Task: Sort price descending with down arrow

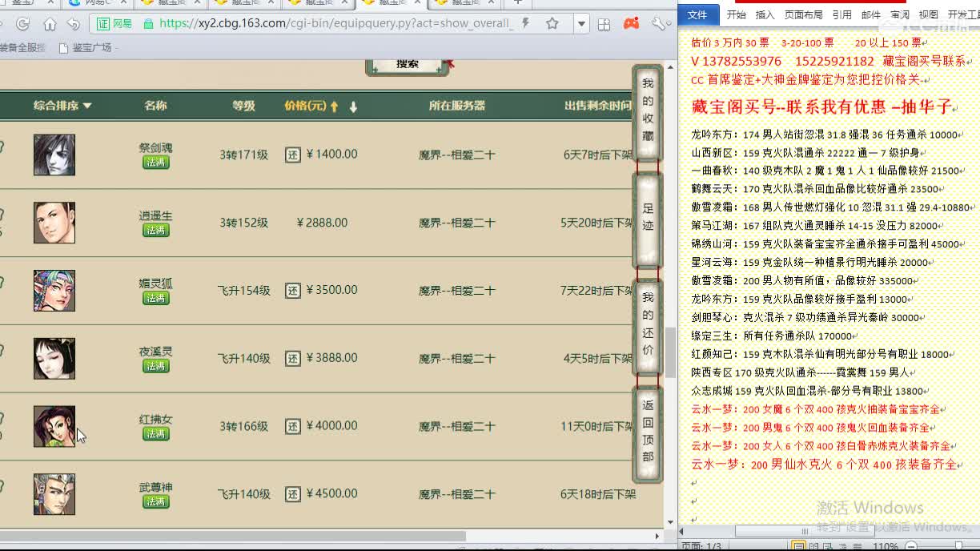Action: click(x=353, y=107)
